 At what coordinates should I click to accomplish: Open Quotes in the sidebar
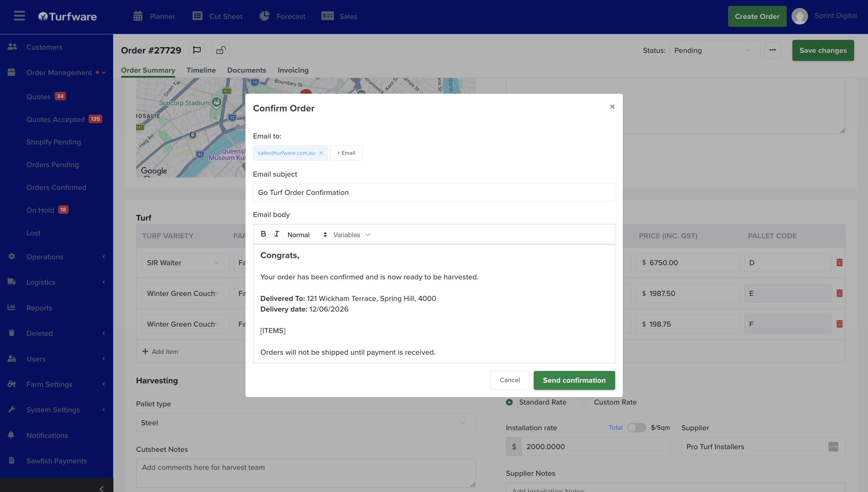point(38,97)
